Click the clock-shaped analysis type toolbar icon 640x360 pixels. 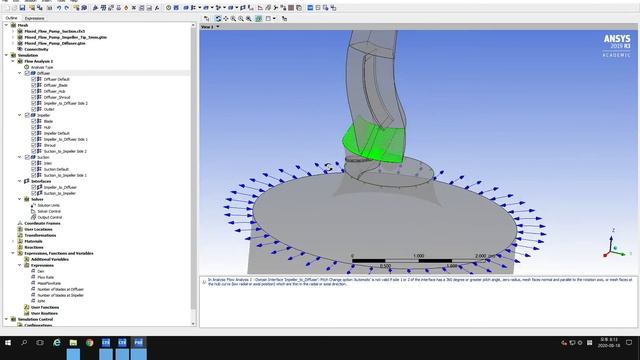click(168, 8)
